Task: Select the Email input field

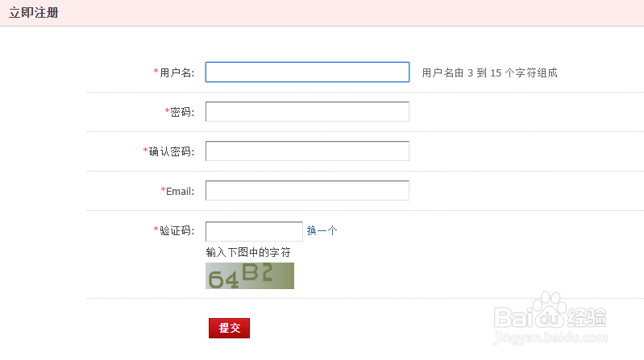Action: pos(307,191)
